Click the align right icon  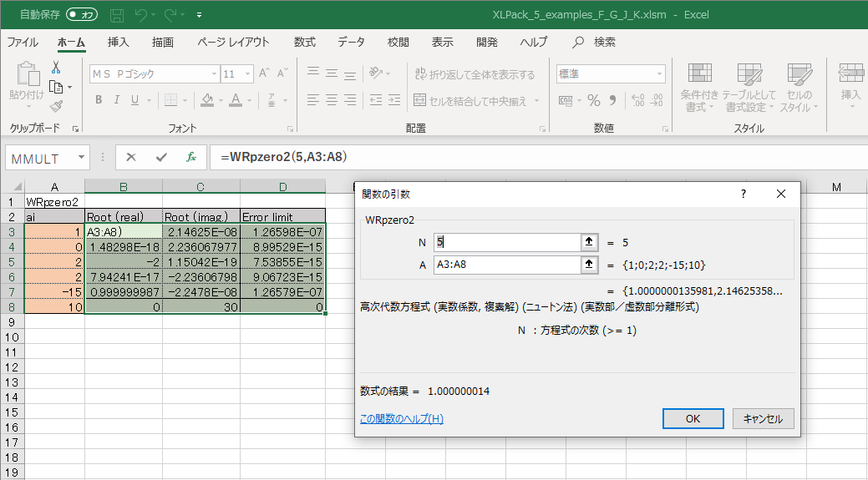[350, 99]
